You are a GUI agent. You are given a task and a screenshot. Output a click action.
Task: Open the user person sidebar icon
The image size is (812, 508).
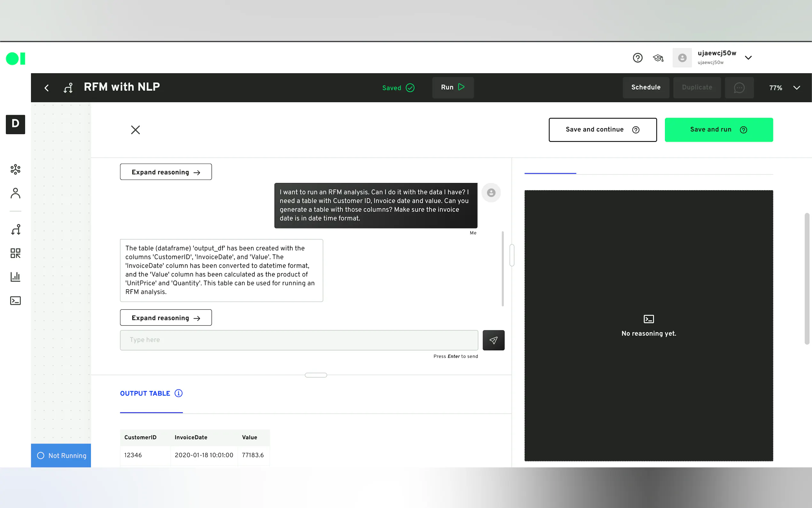tap(15, 193)
